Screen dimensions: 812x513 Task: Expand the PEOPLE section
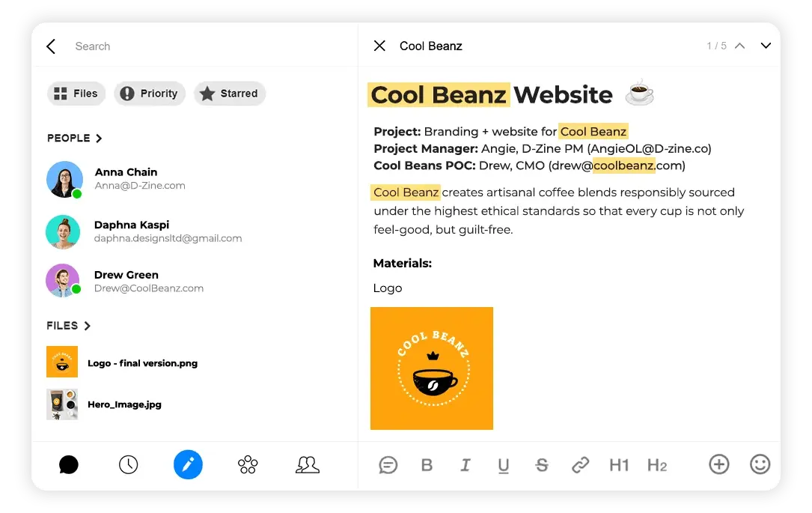tap(75, 139)
